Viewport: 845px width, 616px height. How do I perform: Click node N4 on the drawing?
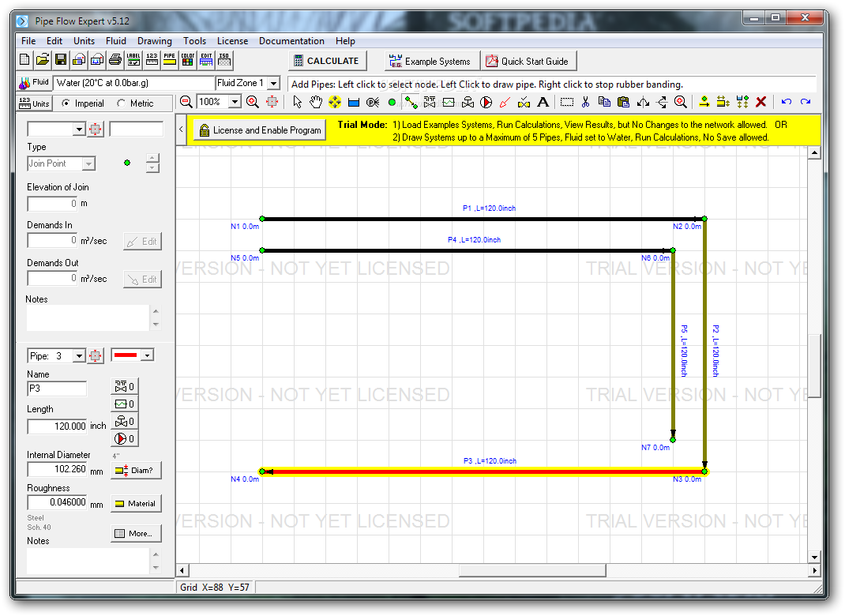pyautogui.click(x=262, y=471)
